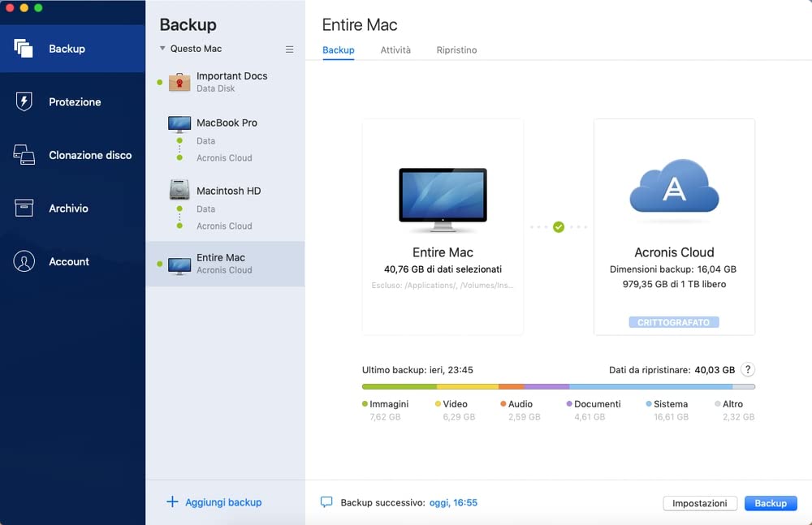
Task: Click Dimensioni backup: 16,04 GB text
Action: pos(673,269)
